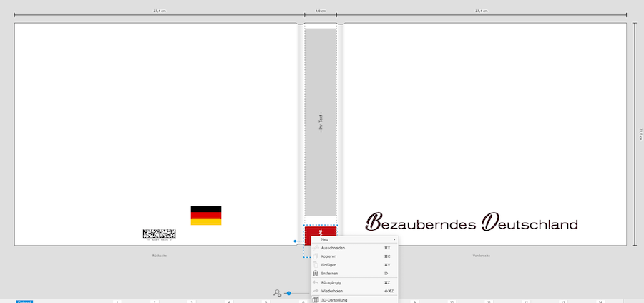Select Entfernen with the trash icon

(x=355, y=274)
